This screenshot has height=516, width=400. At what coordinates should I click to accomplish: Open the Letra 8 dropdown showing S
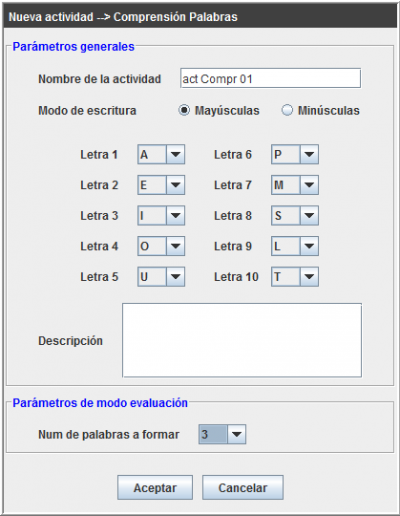295,216
